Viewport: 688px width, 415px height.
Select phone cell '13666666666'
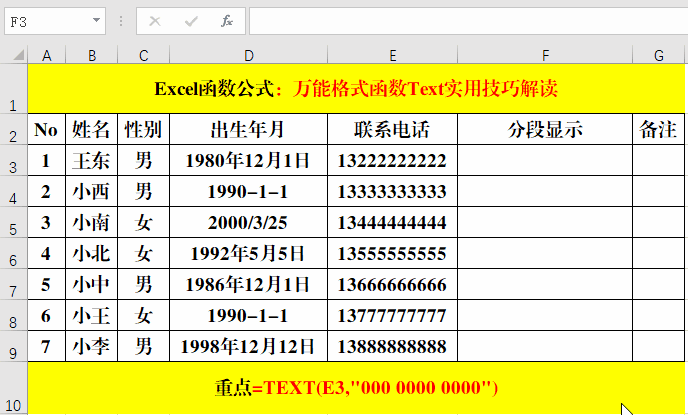(392, 284)
